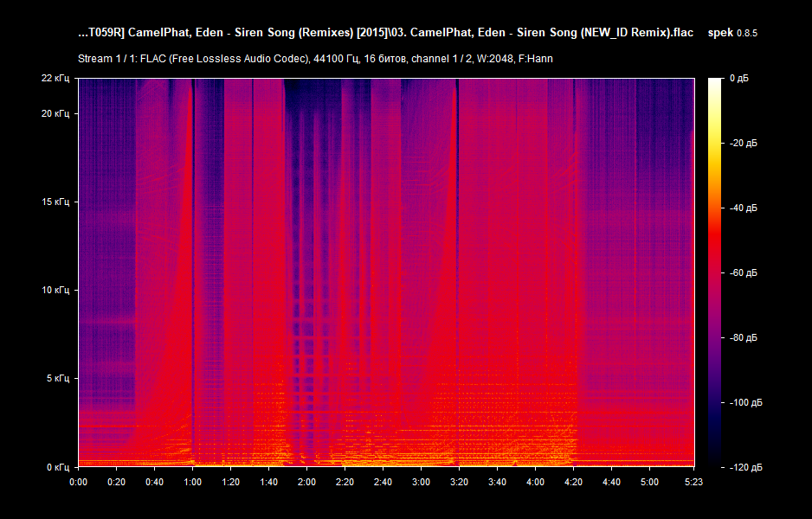
Task: Click the '-40 дБ' scale label
Action: point(743,208)
